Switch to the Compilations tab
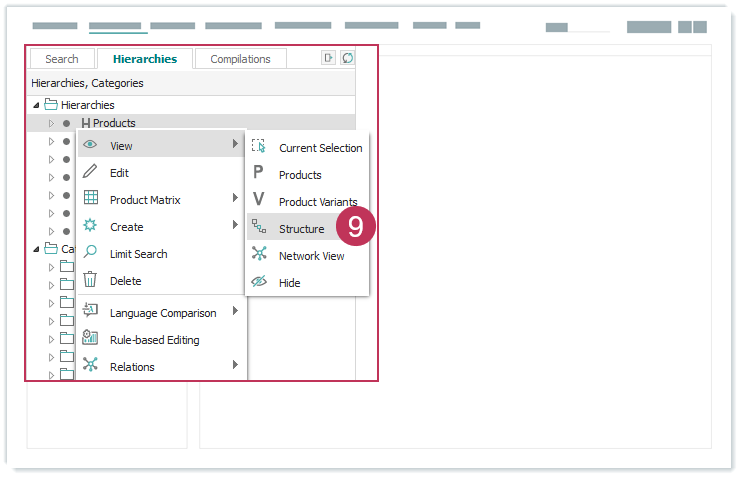 point(240,59)
